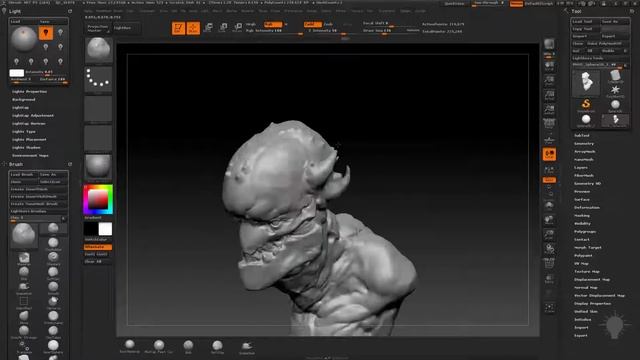Viewport: 640px width, 360px height.
Task: Expand the Background section in Light panel
Action: coord(24,100)
